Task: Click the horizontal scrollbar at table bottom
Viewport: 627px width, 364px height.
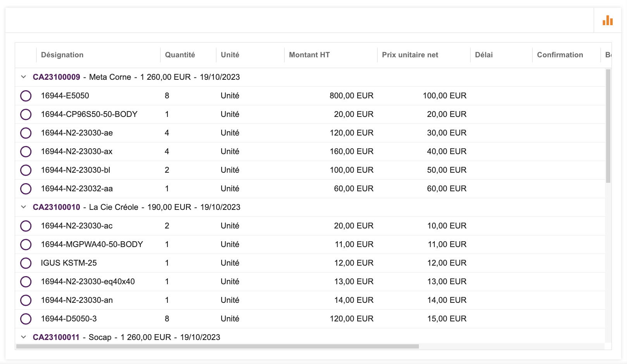Action: 217,347
